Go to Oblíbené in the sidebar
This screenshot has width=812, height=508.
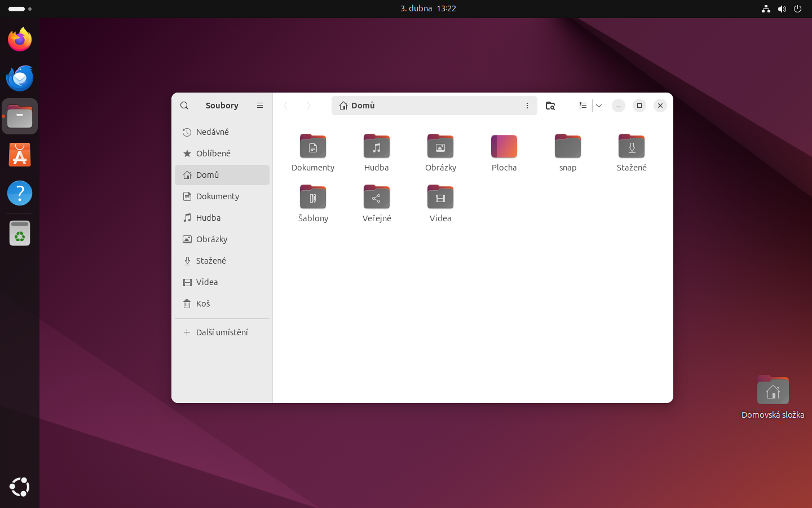click(x=213, y=154)
